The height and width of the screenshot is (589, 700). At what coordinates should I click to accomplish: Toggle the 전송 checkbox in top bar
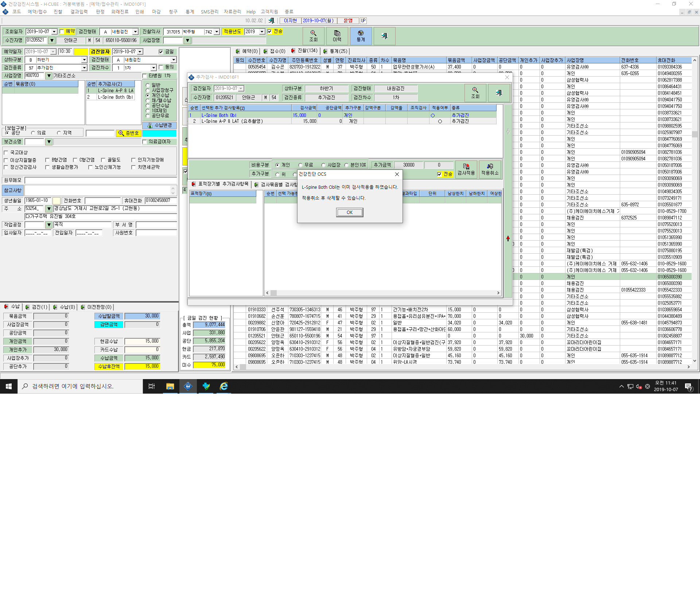pos(270,31)
